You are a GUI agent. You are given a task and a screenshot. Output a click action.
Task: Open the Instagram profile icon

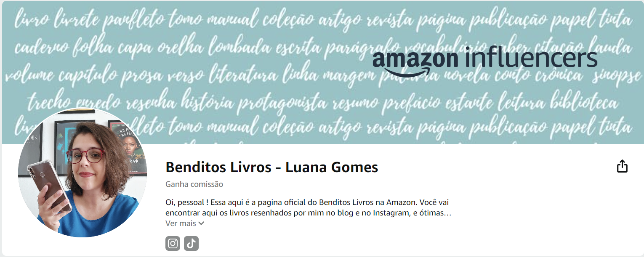(172, 243)
